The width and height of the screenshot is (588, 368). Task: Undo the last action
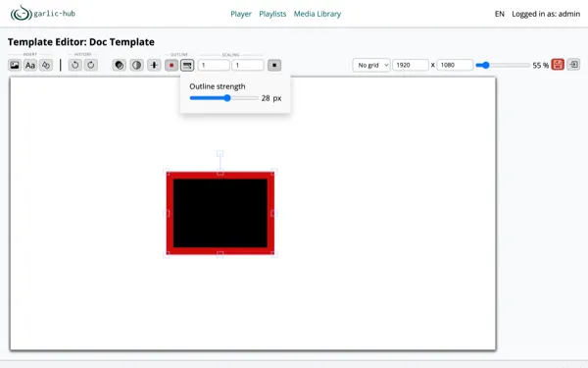tap(75, 65)
